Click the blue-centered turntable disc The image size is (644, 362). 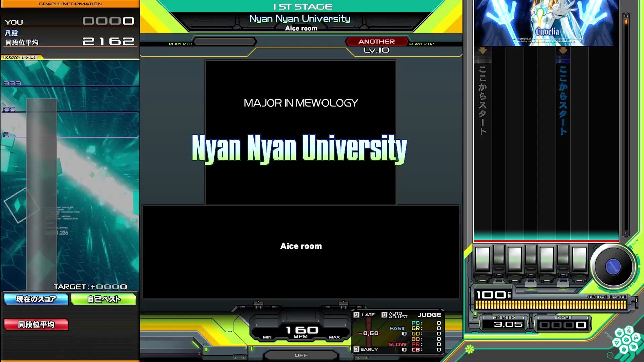point(613,266)
